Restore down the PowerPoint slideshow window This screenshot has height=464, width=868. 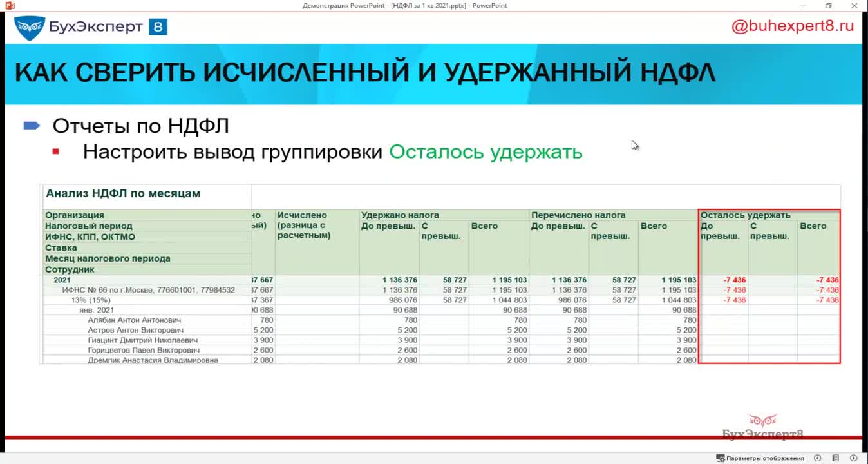828,6
